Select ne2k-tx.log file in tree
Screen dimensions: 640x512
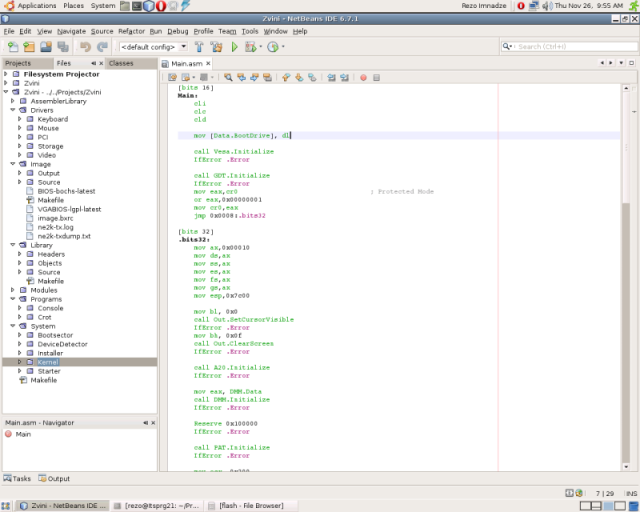tap(55, 227)
